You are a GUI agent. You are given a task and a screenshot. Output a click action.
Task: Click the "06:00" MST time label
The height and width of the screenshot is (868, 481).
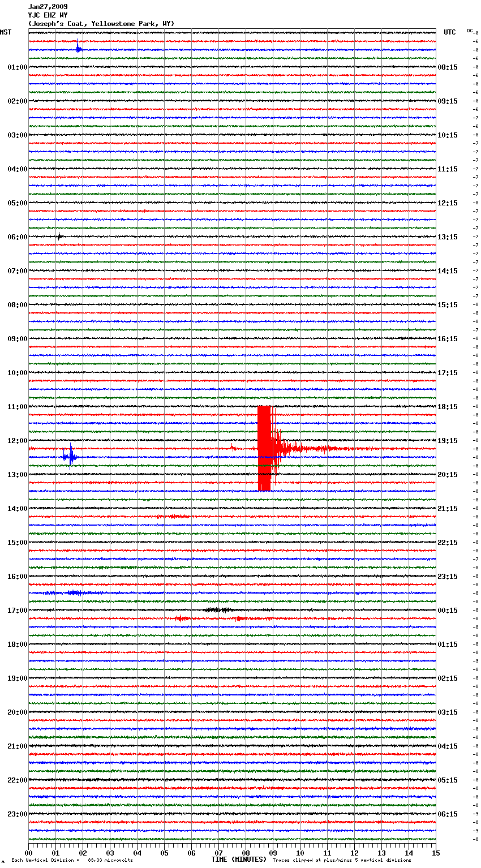(17, 237)
